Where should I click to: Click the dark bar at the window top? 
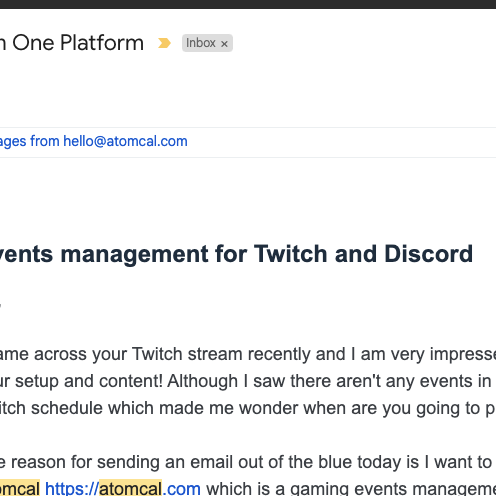pyautogui.click(x=248, y=4)
